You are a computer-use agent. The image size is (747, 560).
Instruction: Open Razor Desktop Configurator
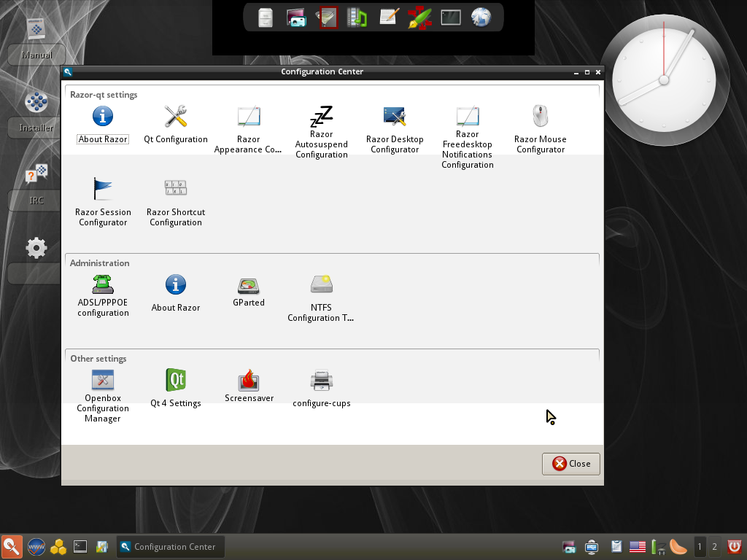click(395, 130)
